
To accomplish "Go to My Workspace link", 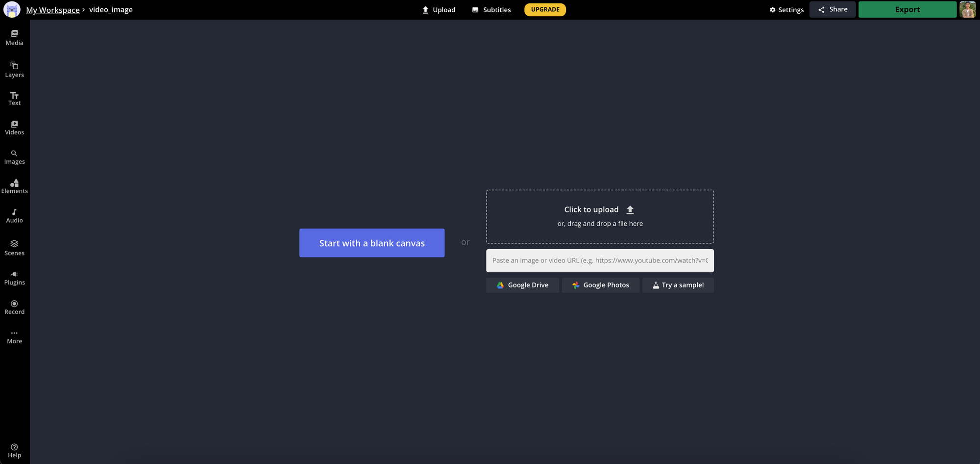I will [52, 10].
